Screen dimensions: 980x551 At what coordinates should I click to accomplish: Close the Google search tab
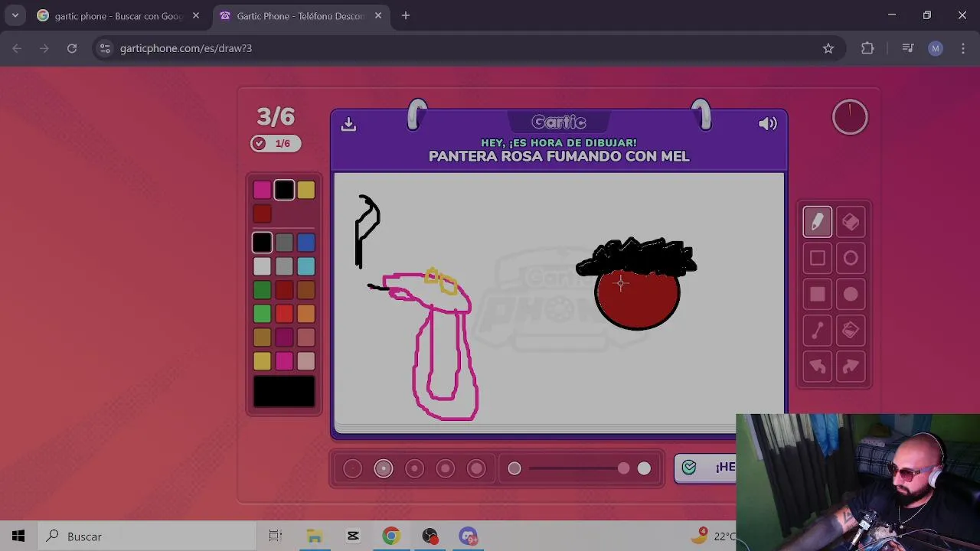tap(196, 15)
